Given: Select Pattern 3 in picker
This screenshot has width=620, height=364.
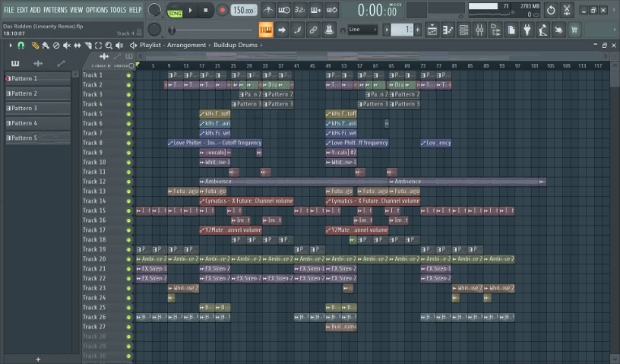Looking at the screenshot, I should click(38, 108).
